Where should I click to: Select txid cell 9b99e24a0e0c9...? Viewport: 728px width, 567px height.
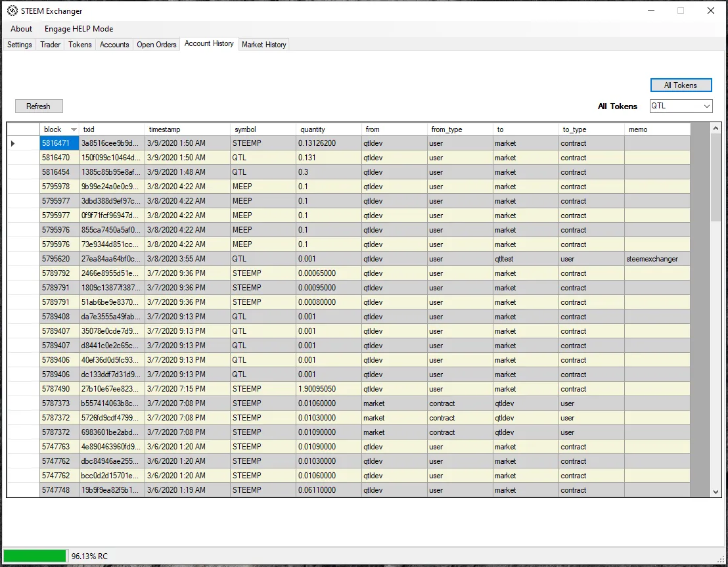coord(112,187)
